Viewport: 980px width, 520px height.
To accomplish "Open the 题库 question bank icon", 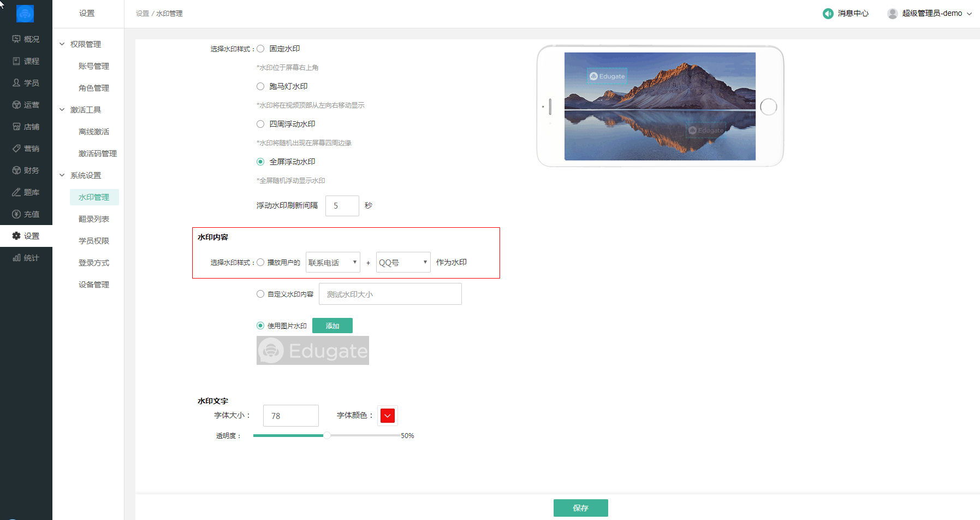I will 16,192.
